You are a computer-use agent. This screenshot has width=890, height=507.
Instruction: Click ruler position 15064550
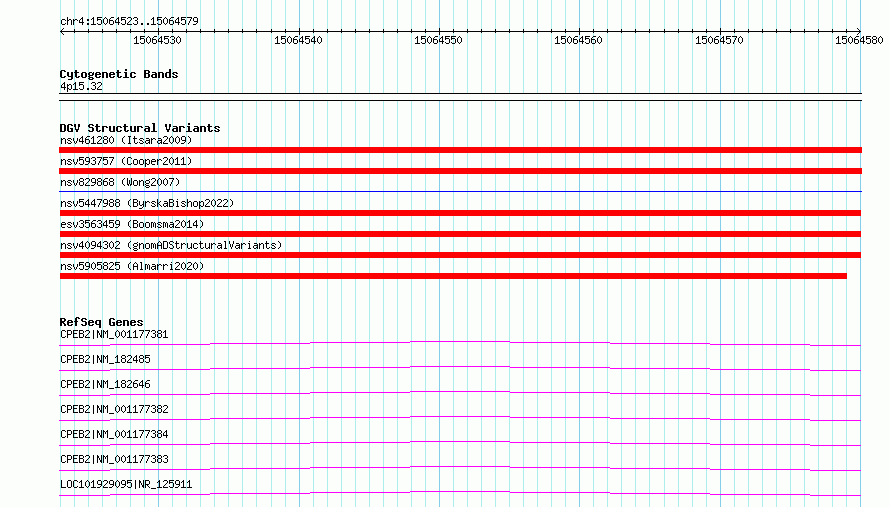[x=438, y=40]
